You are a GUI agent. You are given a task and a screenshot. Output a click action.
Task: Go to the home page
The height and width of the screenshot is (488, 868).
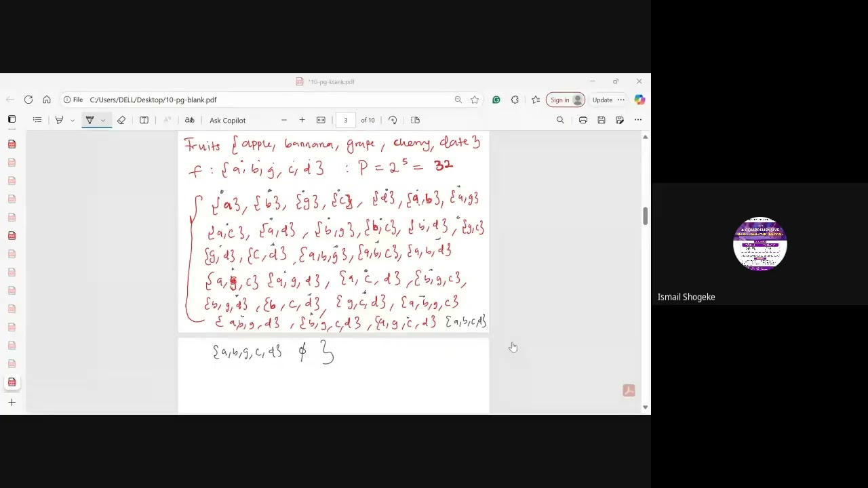point(47,100)
